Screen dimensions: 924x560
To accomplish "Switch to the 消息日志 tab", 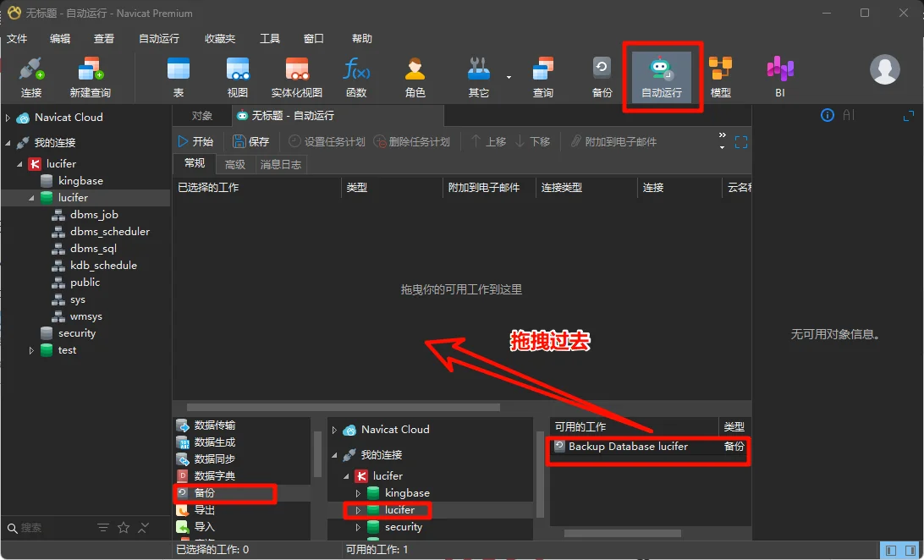I will (281, 164).
